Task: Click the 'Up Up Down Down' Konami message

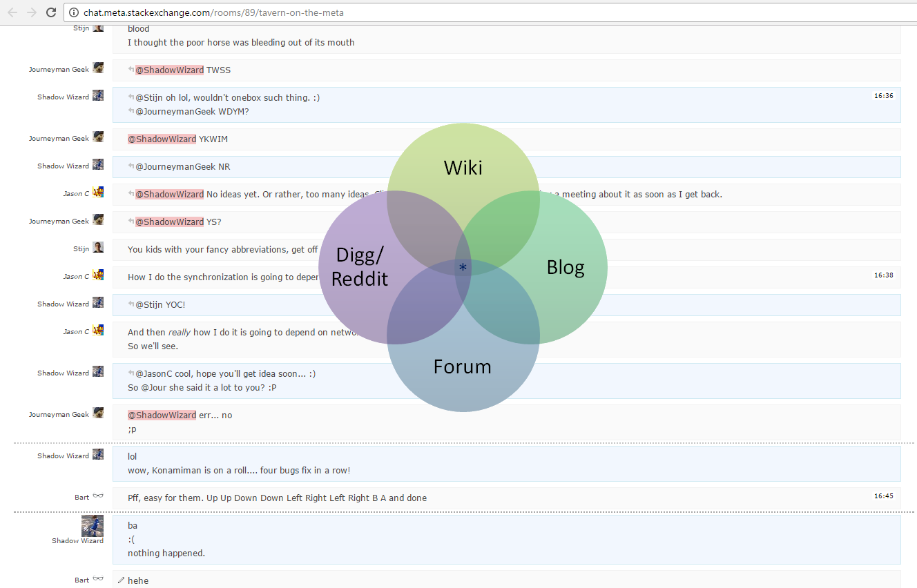Action: [277, 498]
